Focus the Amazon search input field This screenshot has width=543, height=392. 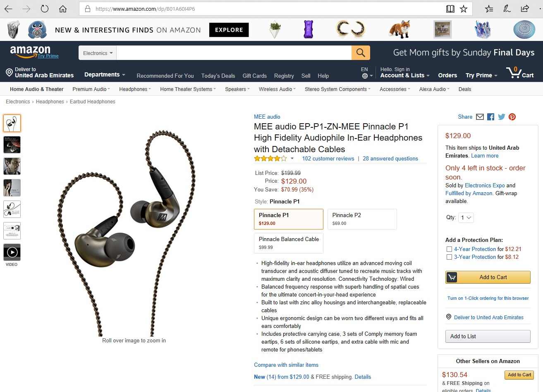(234, 53)
